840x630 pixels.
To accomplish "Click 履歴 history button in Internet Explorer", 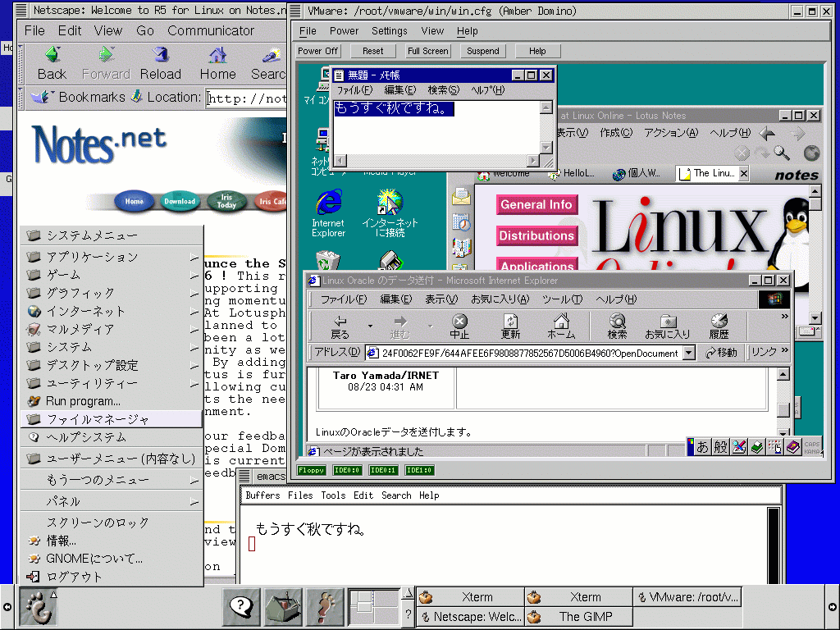I will click(x=719, y=326).
